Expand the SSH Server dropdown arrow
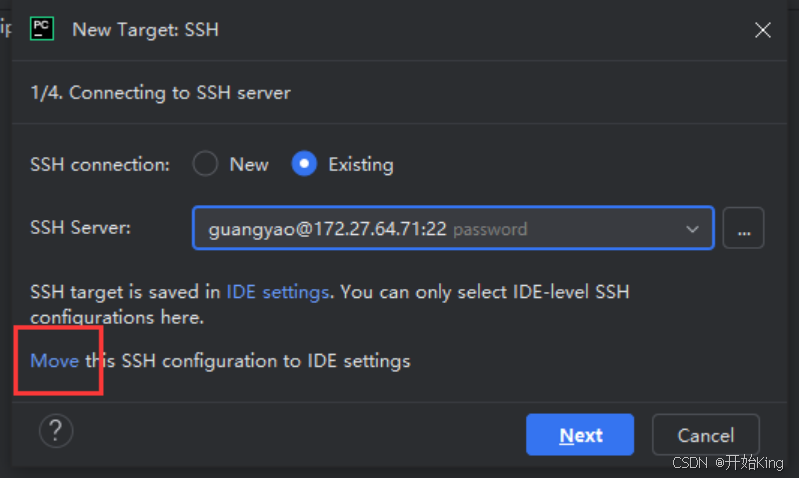The width and height of the screenshot is (800, 479). (692, 229)
